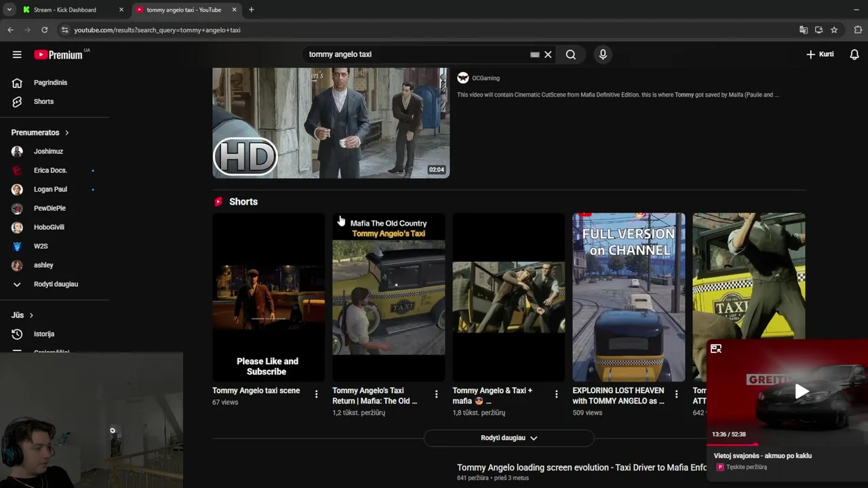Click the search magnifier button
The image size is (868, 488).
coord(571,54)
